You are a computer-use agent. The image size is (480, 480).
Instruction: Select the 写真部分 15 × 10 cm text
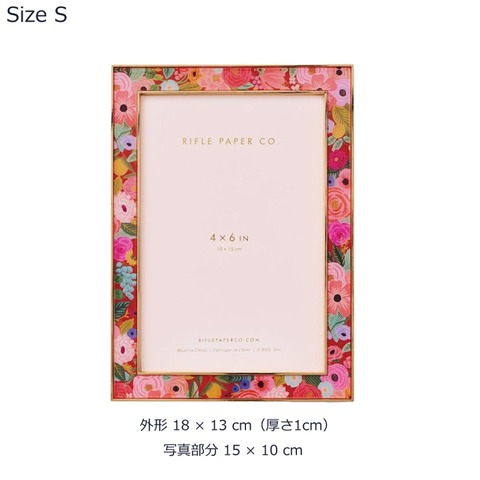tap(233, 450)
